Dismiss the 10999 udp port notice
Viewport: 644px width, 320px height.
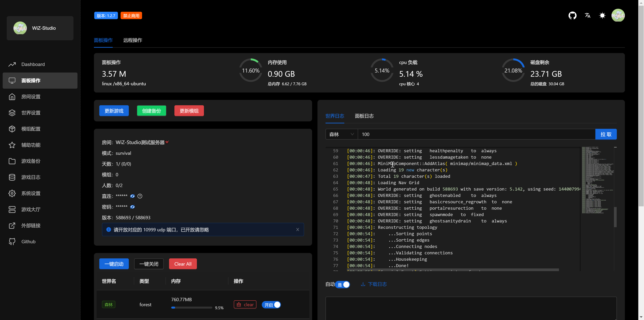coord(298,230)
